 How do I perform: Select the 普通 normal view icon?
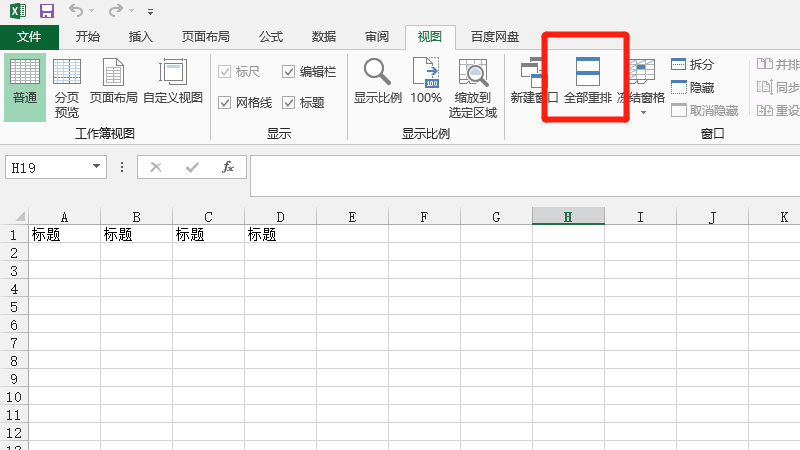(25, 85)
